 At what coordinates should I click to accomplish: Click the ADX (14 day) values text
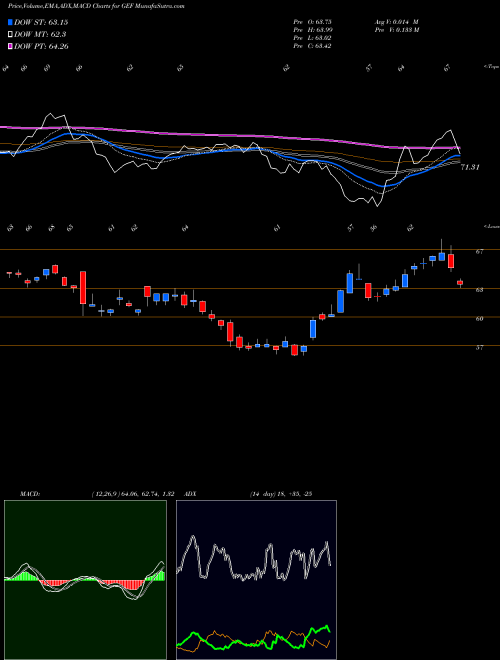[x=281, y=494]
